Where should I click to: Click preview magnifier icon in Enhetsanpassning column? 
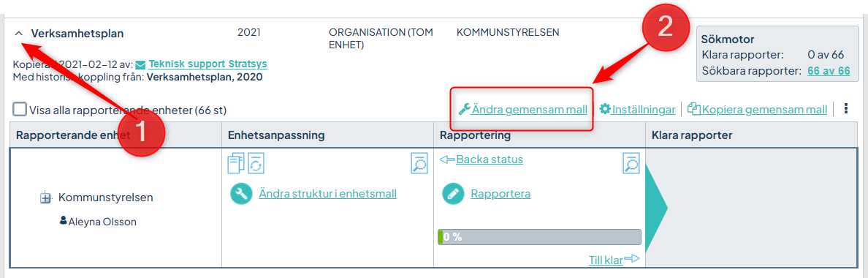[x=419, y=164]
